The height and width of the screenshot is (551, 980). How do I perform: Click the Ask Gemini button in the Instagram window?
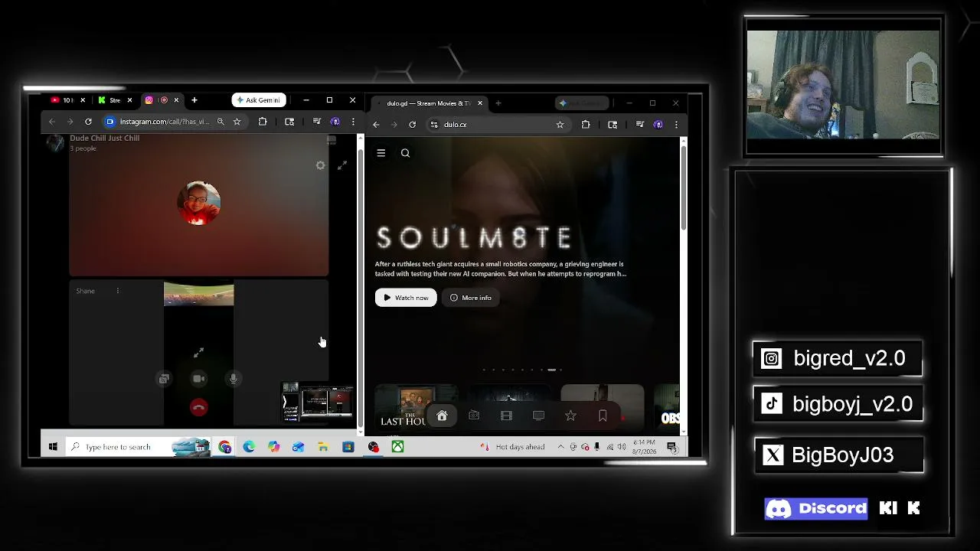pyautogui.click(x=258, y=100)
